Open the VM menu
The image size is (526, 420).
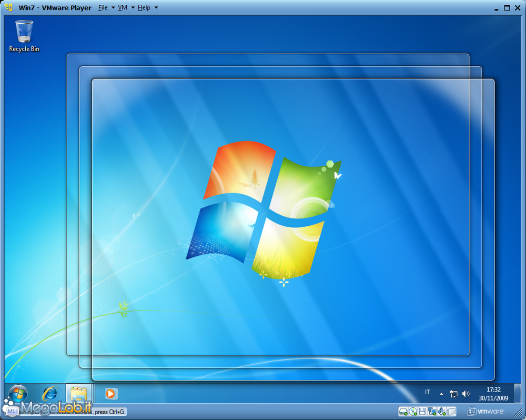pos(123,7)
